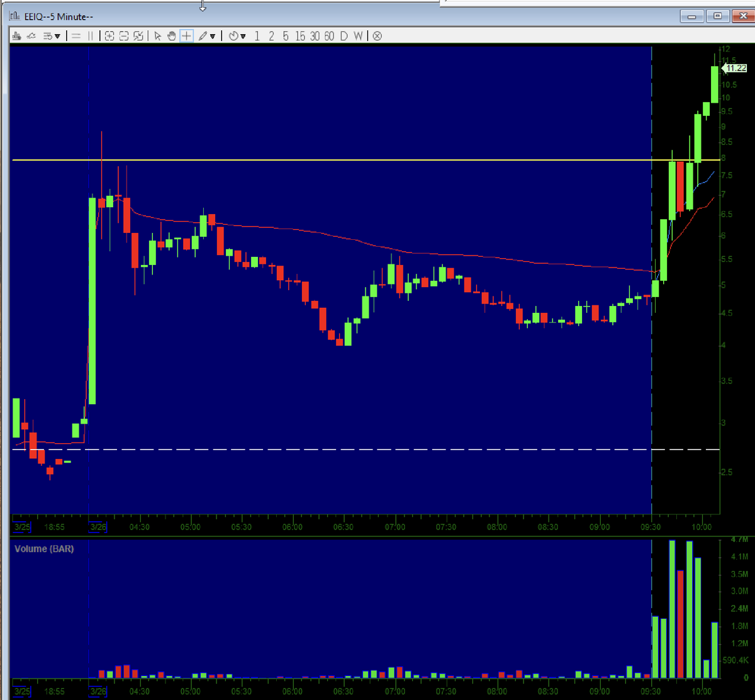
Task: Click the 06:30 label on volume time axis
Action: pyautogui.click(x=344, y=691)
